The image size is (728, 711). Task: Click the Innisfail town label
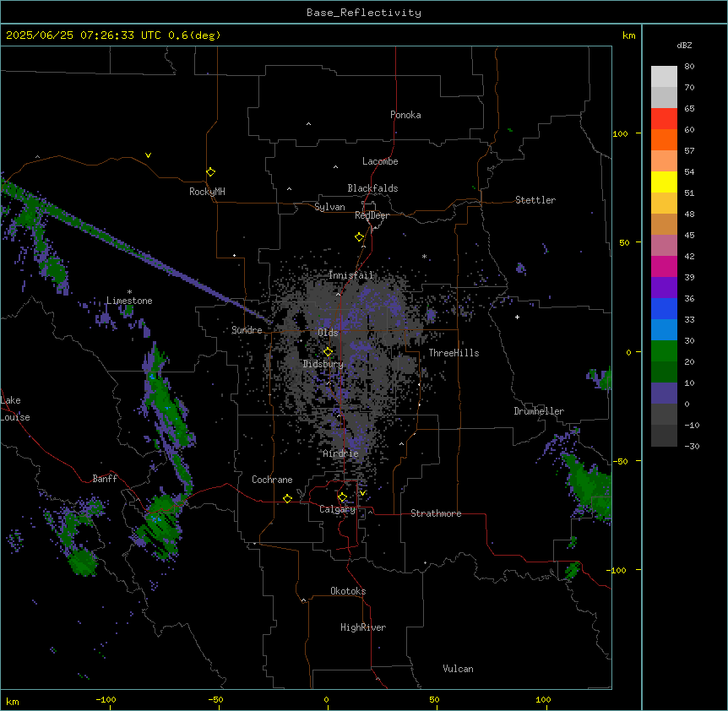pyautogui.click(x=350, y=275)
